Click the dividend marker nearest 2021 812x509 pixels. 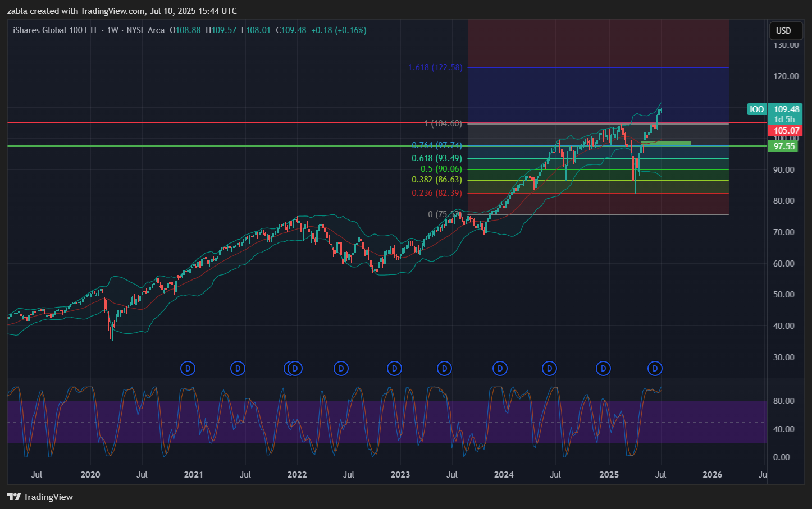point(188,369)
